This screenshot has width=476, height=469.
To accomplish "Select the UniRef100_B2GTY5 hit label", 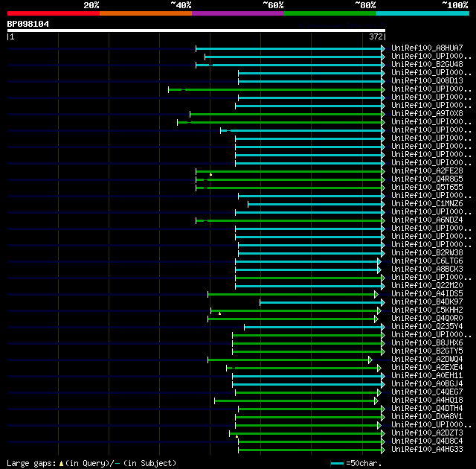I will (x=427, y=351).
